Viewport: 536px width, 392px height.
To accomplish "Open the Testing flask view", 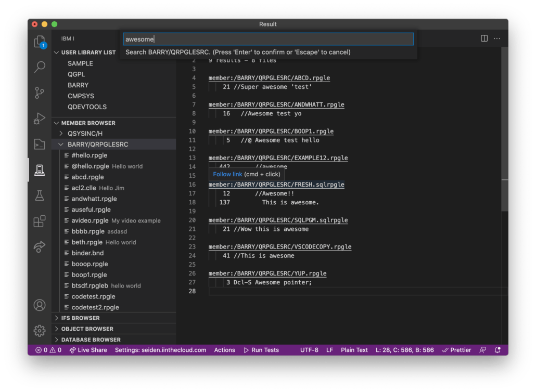I will (40, 195).
